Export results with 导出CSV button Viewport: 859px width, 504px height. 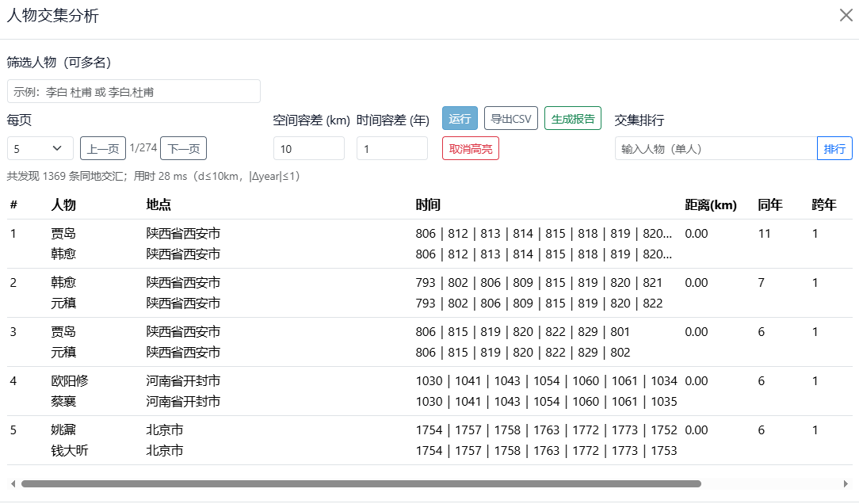pyautogui.click(x=510, y=118)
